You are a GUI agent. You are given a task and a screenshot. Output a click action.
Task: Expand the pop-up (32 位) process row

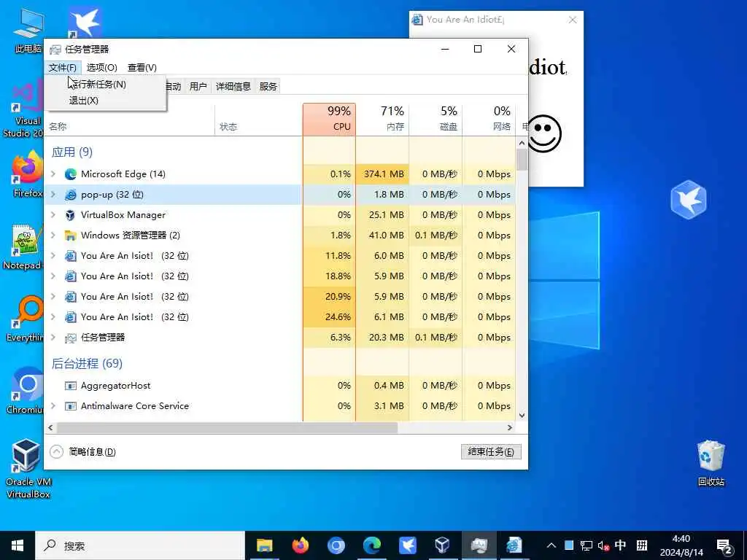(x=53, y=195)
